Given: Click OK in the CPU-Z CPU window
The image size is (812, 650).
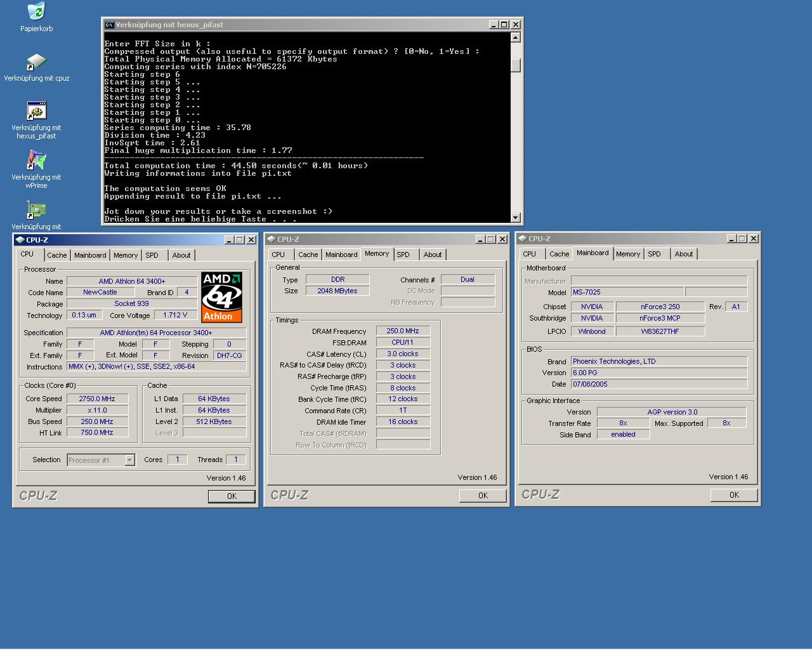Looking at the screenshot, I should 232,496.
